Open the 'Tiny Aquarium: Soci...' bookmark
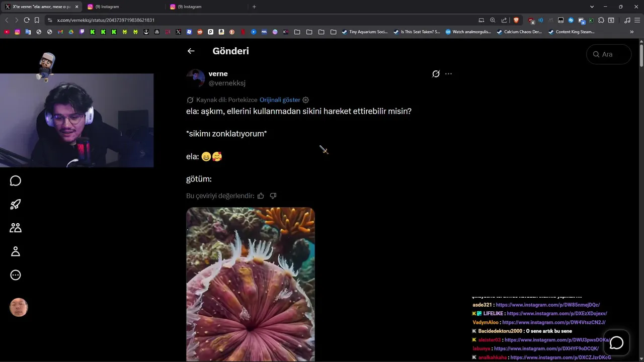 click(364, 32)
